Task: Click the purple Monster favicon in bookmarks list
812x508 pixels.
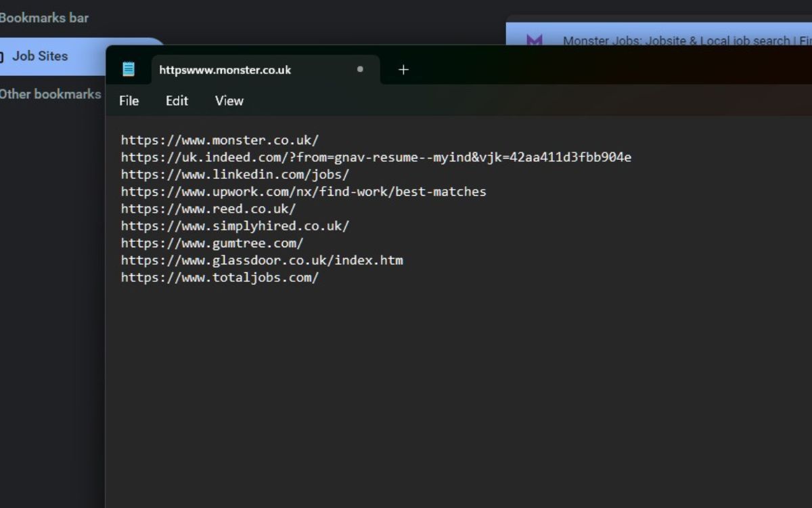Action: coord(535,41)
